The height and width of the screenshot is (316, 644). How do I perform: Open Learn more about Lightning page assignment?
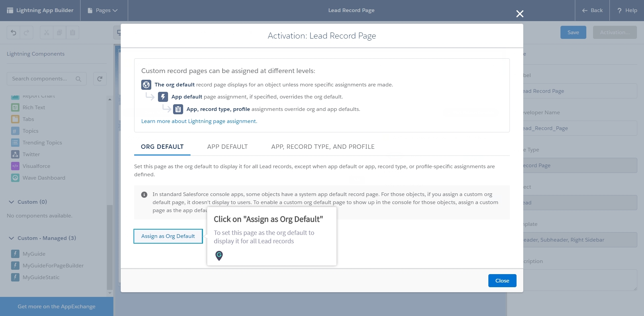[199, 121]
